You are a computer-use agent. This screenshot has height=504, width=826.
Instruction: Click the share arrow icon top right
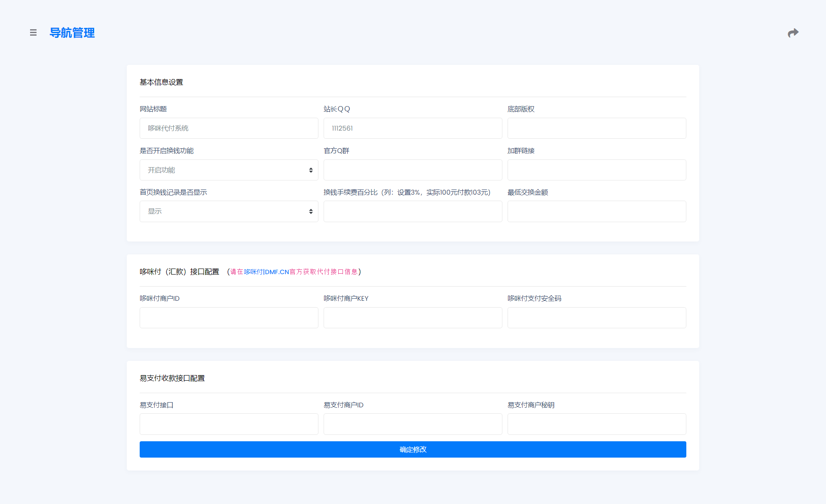tap(793, 33)
